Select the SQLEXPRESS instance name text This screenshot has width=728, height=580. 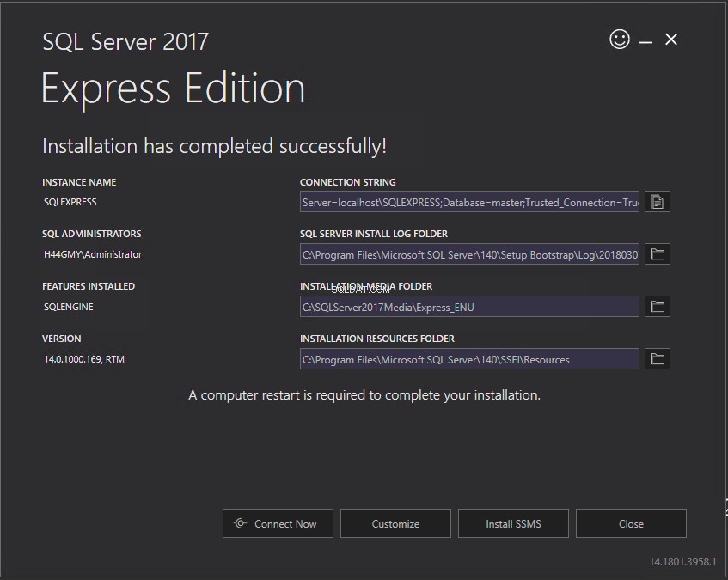click(70, 202)
